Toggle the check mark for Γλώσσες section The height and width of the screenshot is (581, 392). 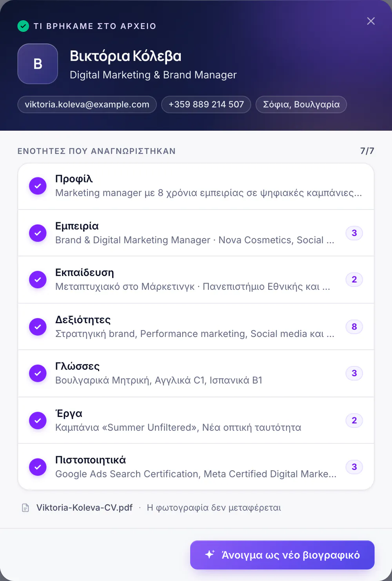point(38,373)
